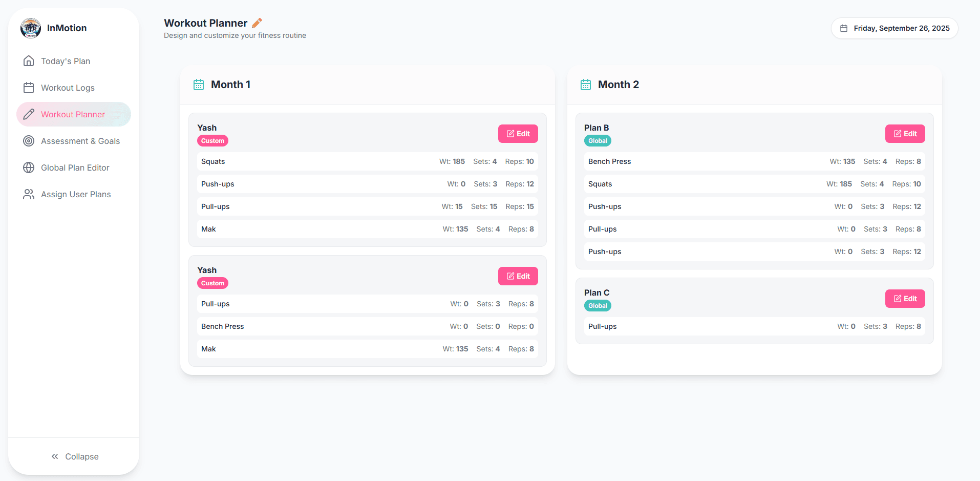Select the Bench Press row in Plan B
Screen dimensions: 980x481
[754, 161]
